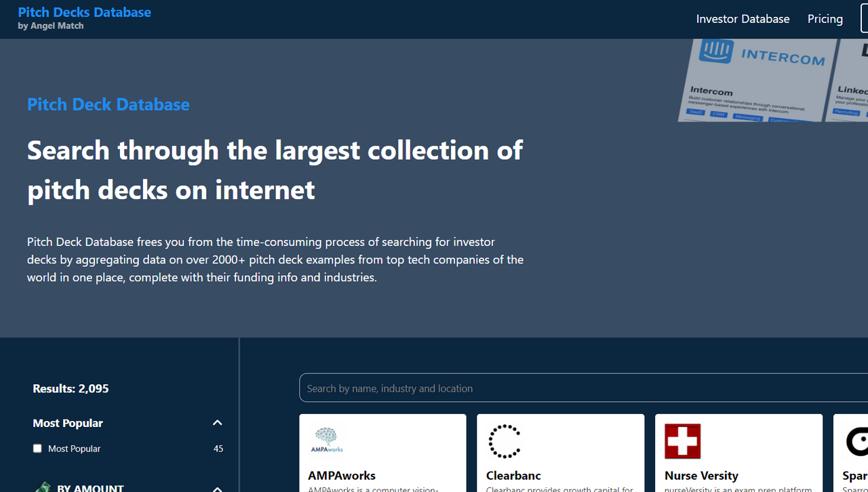868x492 pixels.
Task: Open the Investor Database page
Action: pos(743,19)
